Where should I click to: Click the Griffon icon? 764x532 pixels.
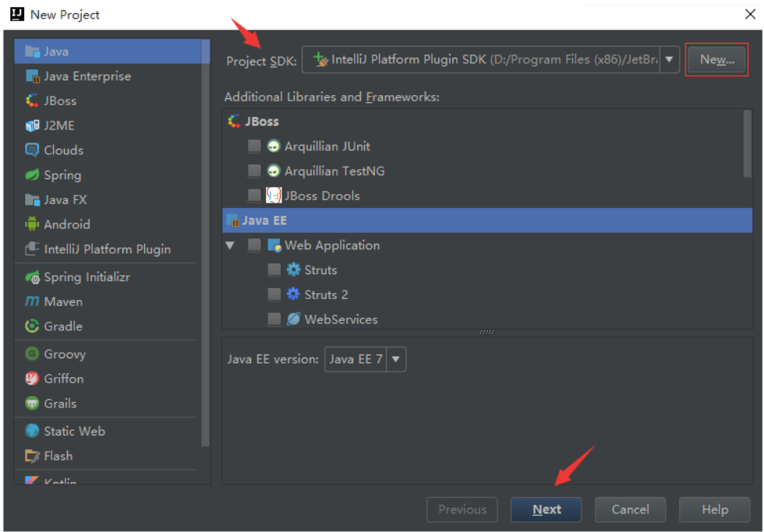[32, 379]
